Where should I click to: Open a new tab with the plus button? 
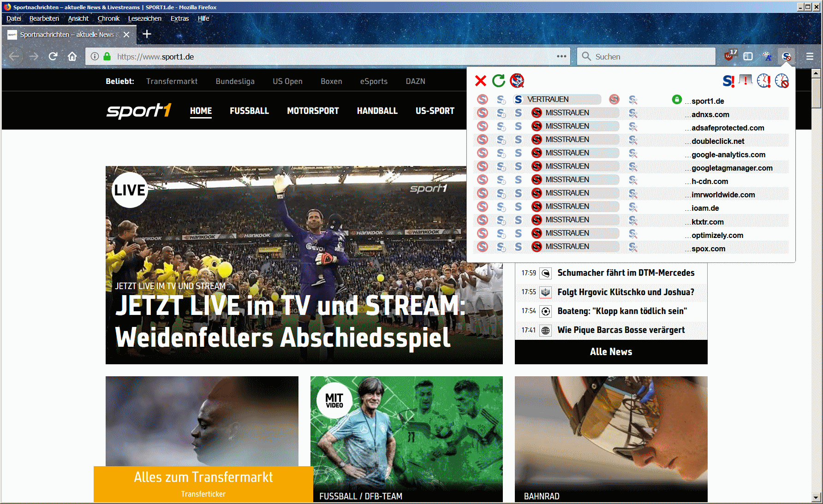(x=147, y=34)
